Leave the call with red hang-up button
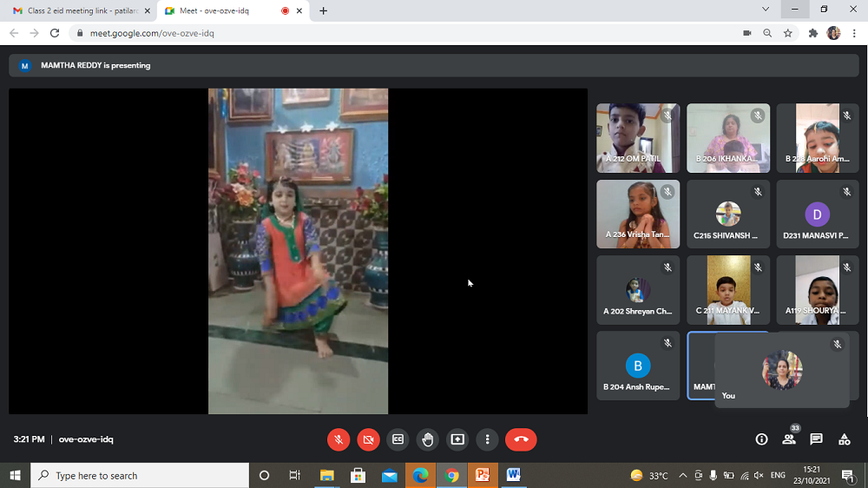868x488 pixels. 521,439
